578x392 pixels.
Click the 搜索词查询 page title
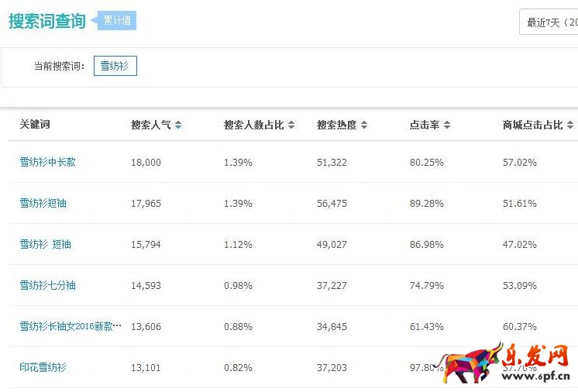(46, 22)
